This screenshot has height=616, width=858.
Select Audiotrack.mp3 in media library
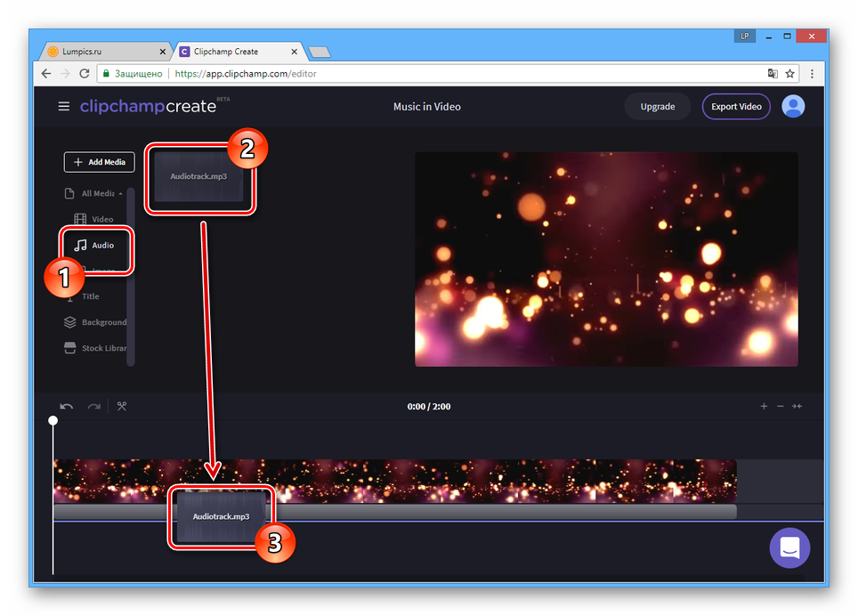[x=198, y=177]
